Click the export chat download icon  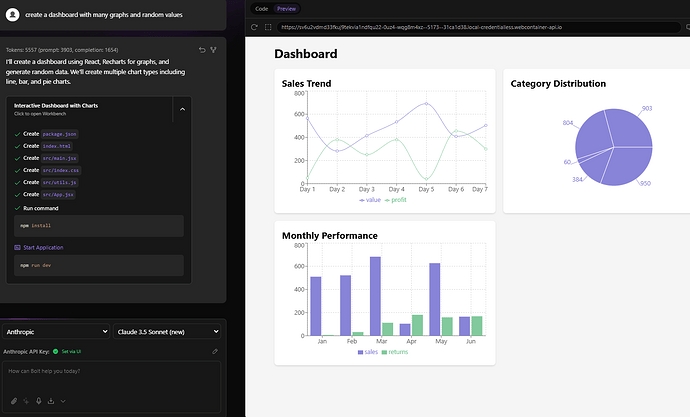tap(51, 401)
